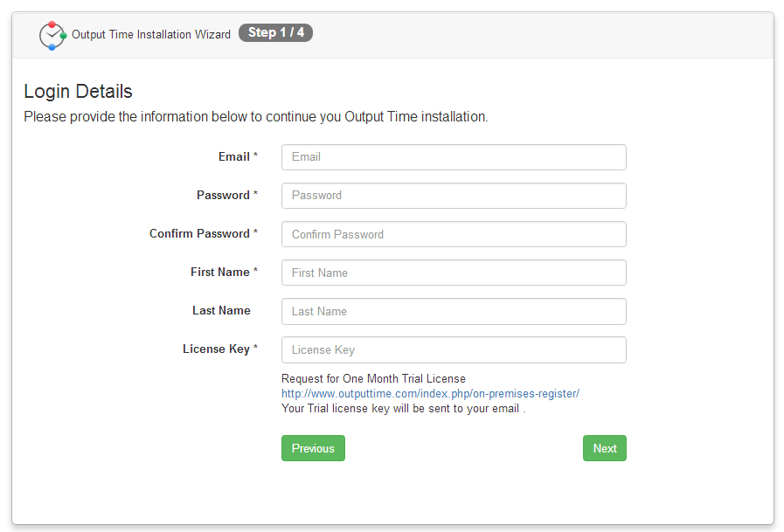Click the Request for One Month Trial License text
Screen dimensions: 784x532
pos(373,378)
